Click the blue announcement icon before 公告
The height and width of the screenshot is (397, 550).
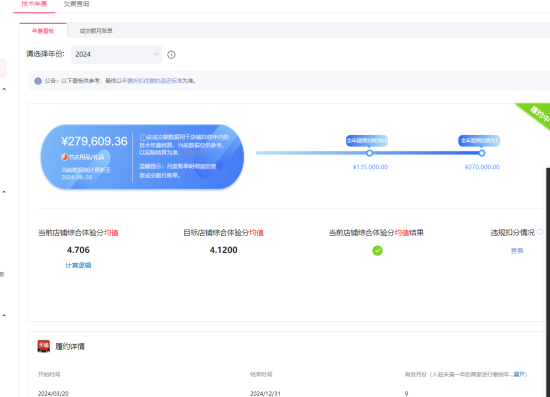click(38, 81)
